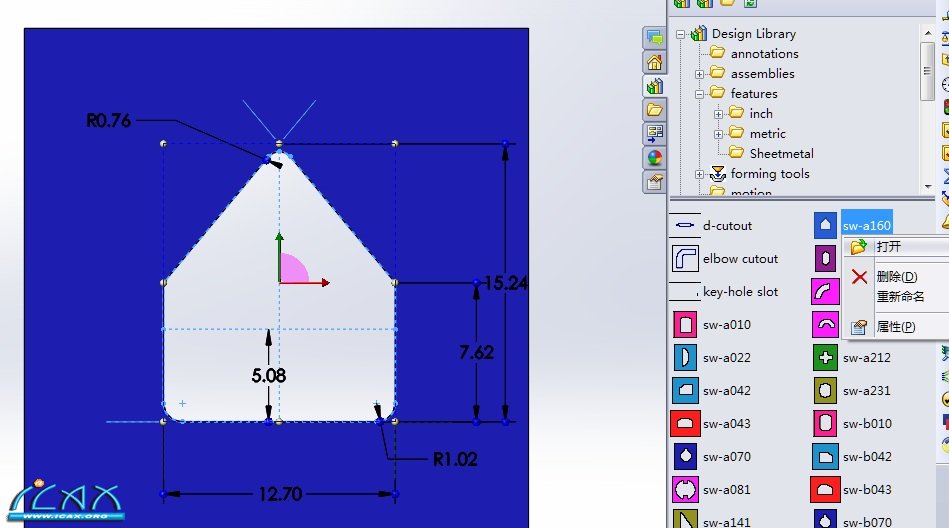Choose 重新命名 rename from context menu
The width and height of the screenshot is (949, 528).
click(x=901, y=297)
